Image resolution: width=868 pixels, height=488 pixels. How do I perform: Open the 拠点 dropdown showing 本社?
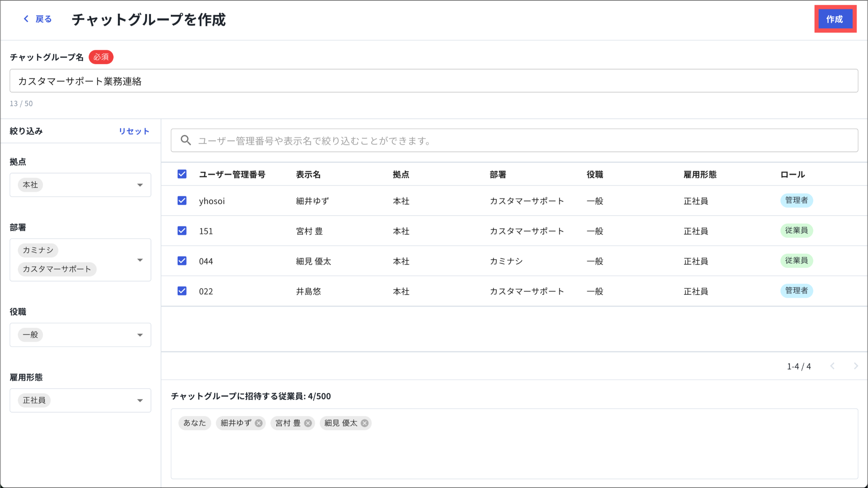click(x=140, y=185)
